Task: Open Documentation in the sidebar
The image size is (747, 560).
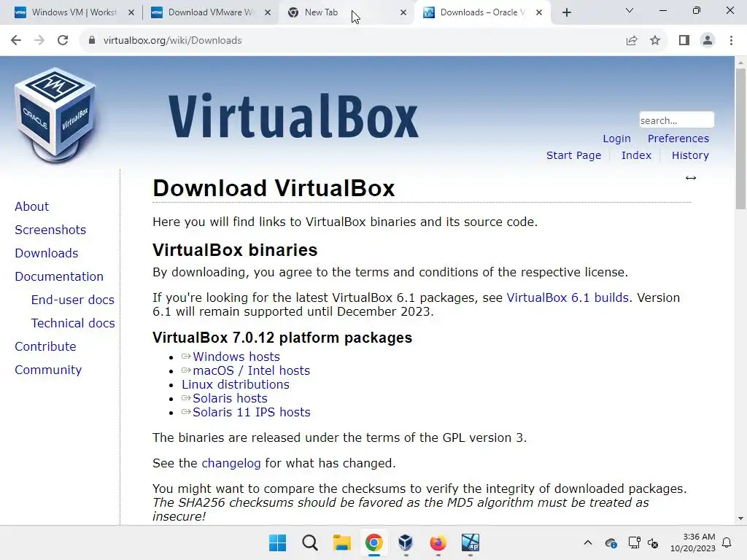Action: tap(59, 276)
